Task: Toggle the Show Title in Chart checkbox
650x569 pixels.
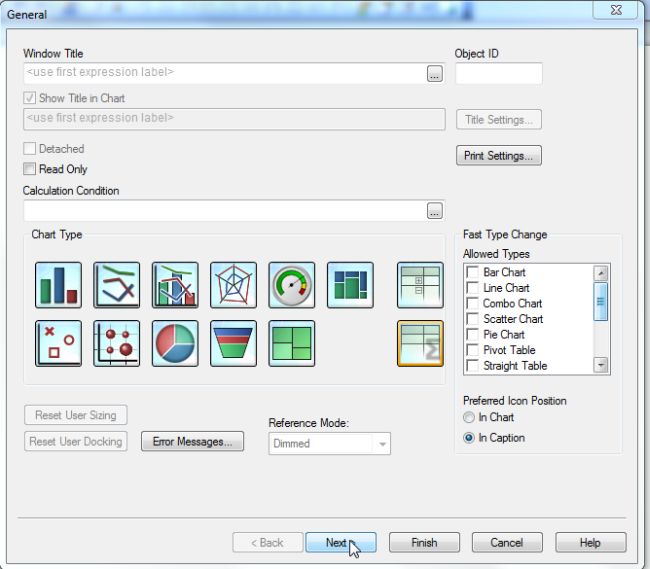Action: point(29,98)
